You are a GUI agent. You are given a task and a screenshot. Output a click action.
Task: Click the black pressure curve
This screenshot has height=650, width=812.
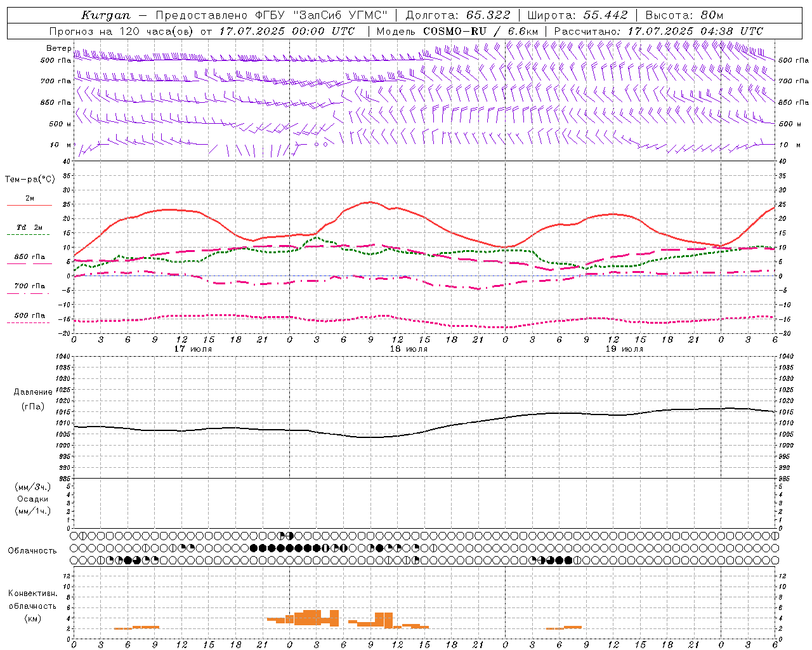425,431
